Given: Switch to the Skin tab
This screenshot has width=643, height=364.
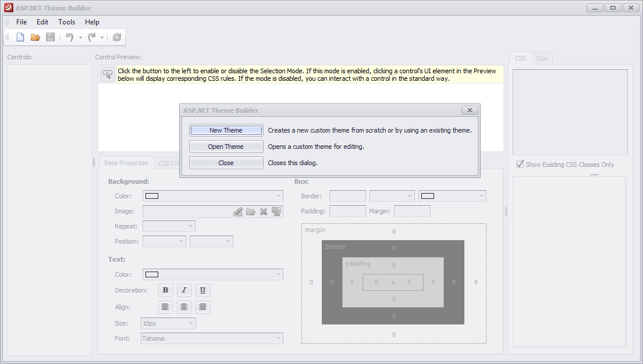Looking at the screenshot, I should pos(542,59).
